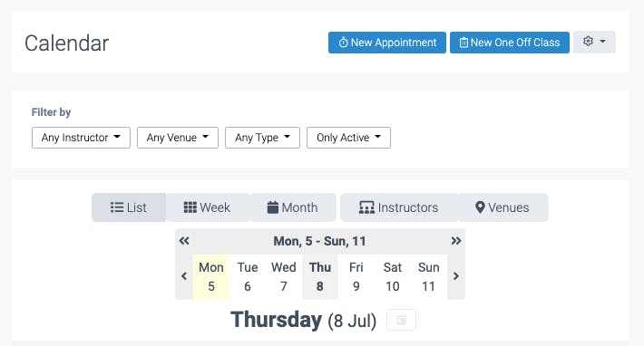Click New Appointment with stopwatch icon

click(x=387, y=43)
